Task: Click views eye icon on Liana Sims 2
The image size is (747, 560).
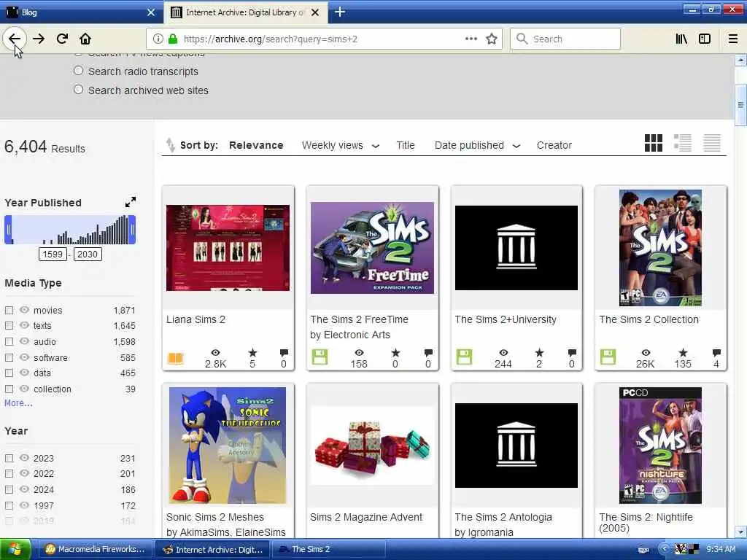Action: point(215,353)
